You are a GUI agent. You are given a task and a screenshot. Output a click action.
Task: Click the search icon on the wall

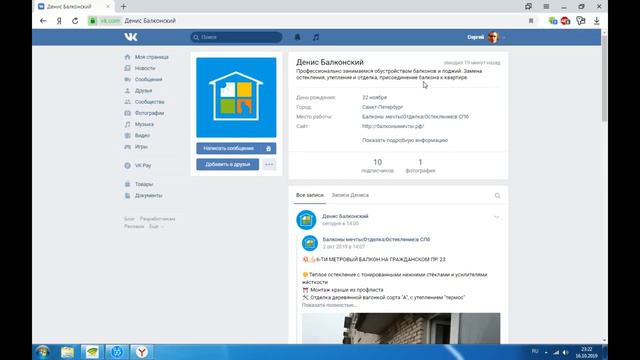pyautogui.click(x=497, y=196)
